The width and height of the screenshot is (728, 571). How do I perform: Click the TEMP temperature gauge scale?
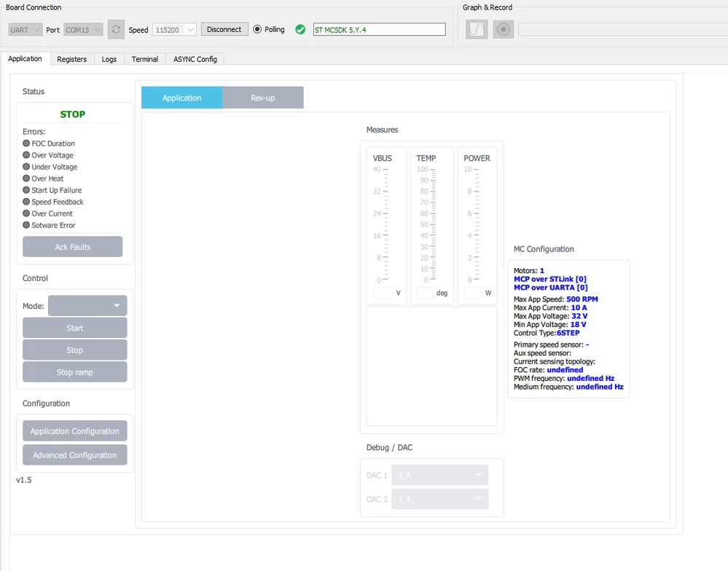coord(426,224)
